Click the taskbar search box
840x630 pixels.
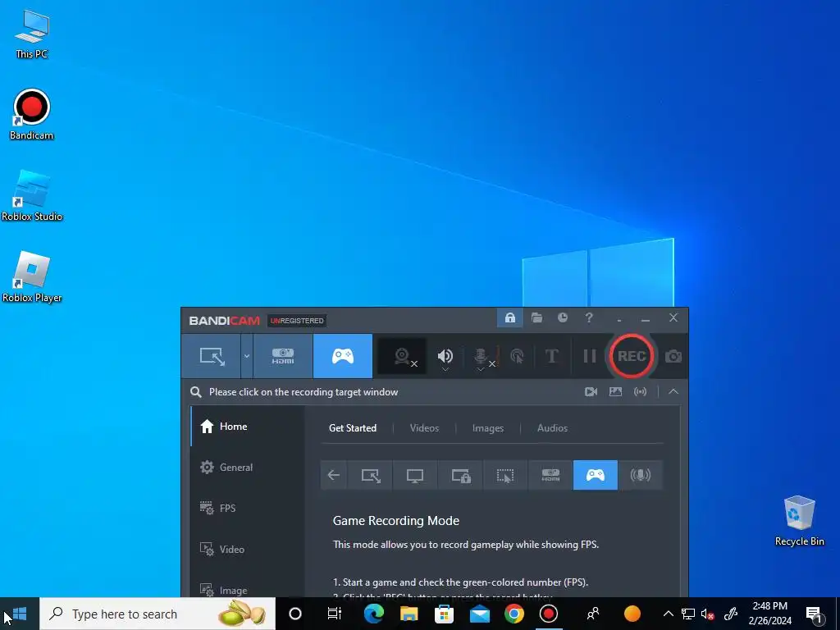pyautogui.click(x=157, y=614)
